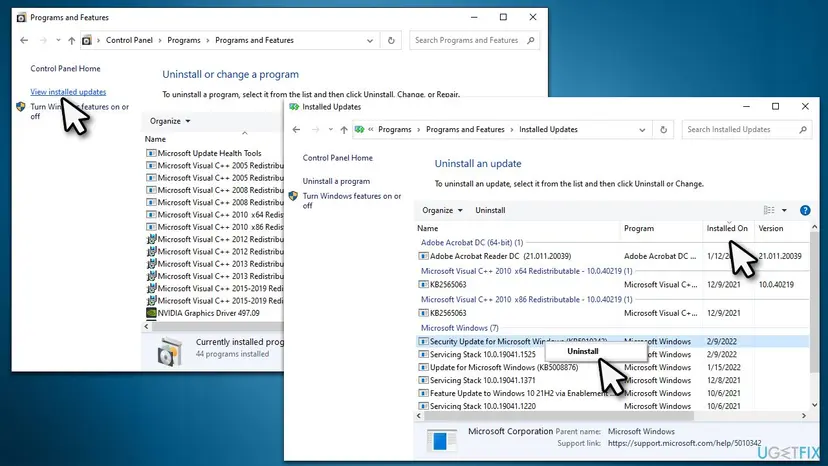Open Organize menu in Programs and Features
The width and height of the screenshot is (828, 466).
click(x=170, y=121)
